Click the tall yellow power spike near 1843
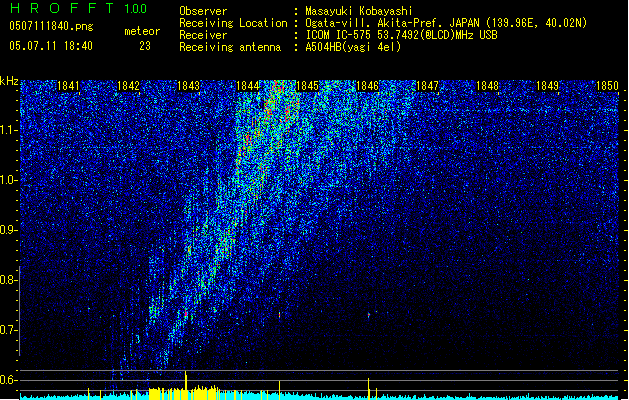 coord(186,385)
